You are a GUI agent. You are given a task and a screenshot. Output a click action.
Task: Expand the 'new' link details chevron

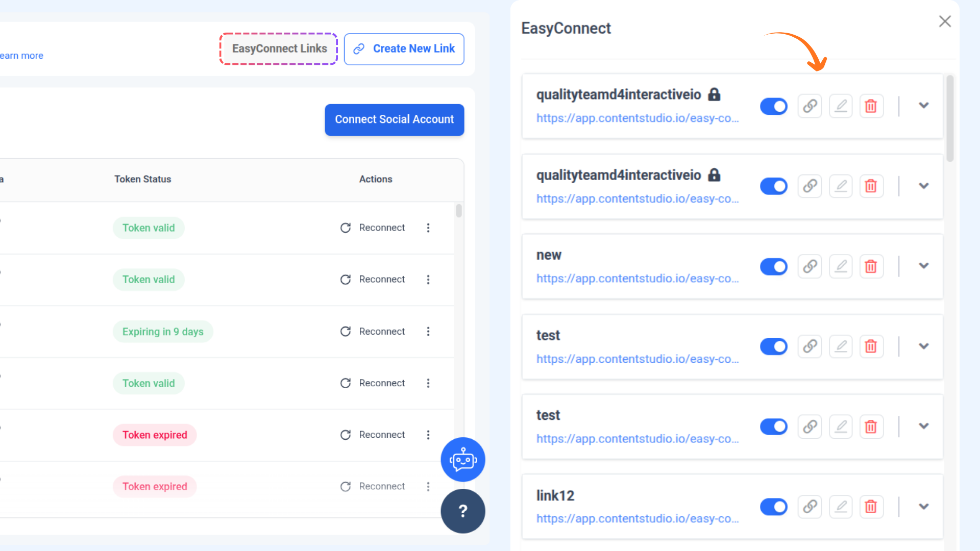click(x=923, y=266)
